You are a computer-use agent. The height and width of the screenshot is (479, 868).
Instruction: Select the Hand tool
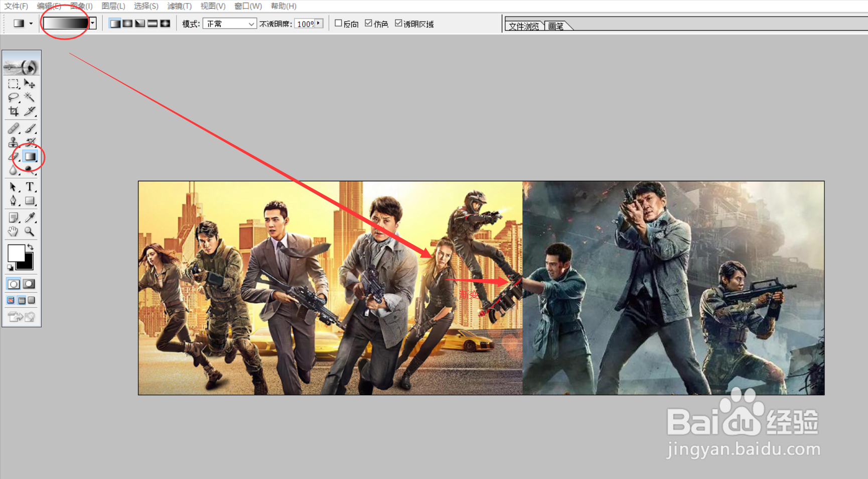click(x=14, y=231)
